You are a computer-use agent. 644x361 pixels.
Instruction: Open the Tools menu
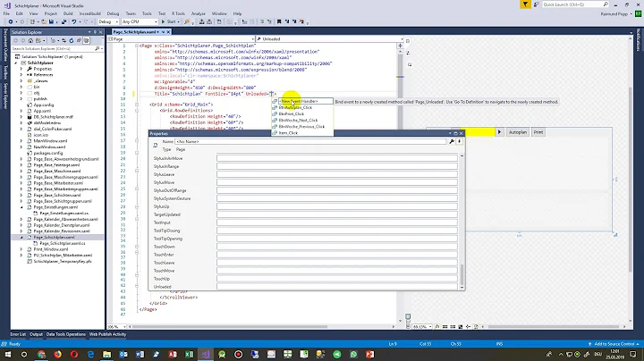pyautogui.click(x=147, y=13)
